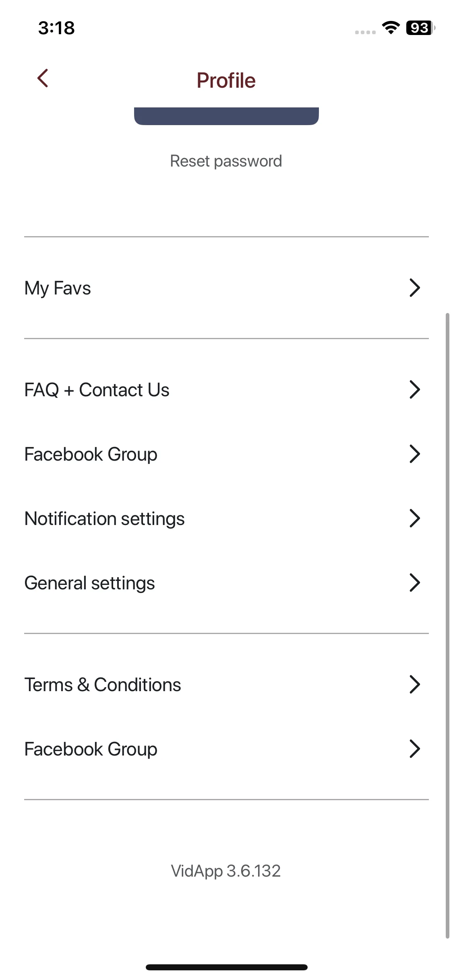Click the battery level indicator
The width and height of the screenshot is (453, 980).
pos(420,28)
